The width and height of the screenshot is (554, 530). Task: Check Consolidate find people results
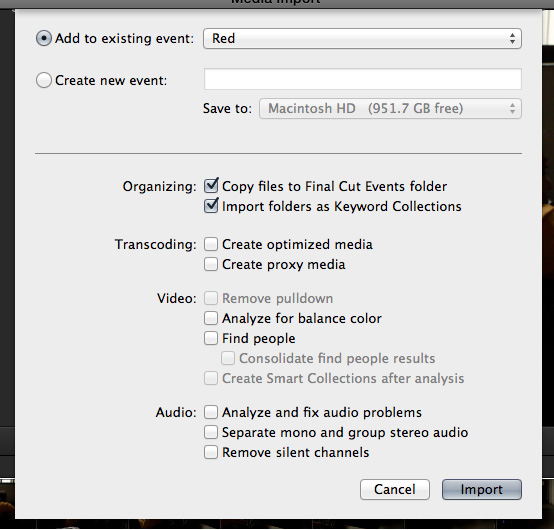(228, 358)
